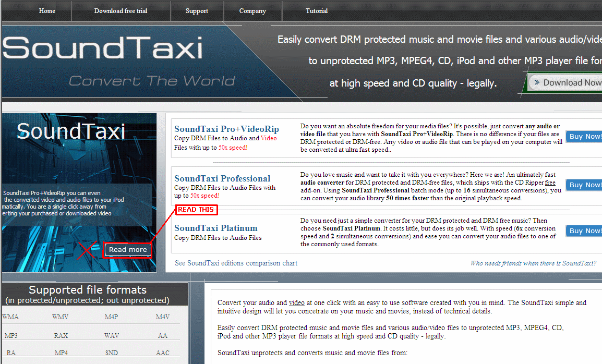The image size is (602, 364).
Task: Click the Download Now button
Action: 565,82
